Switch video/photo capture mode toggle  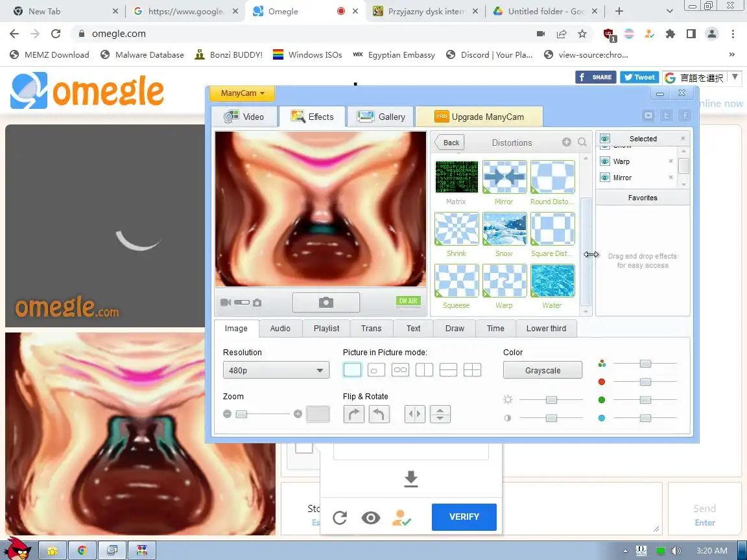241,303
